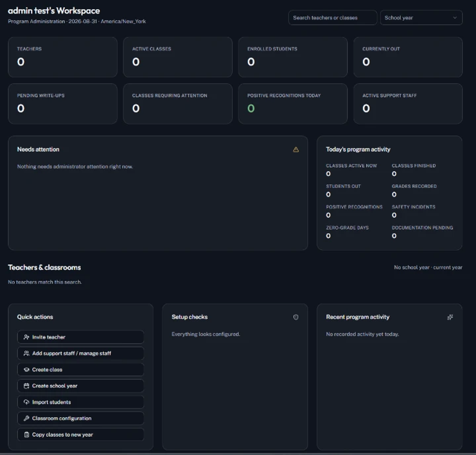The image size is (476, 455).
Task: Click 'No recorded activity yet today.' text
Action: click(362, 334)
